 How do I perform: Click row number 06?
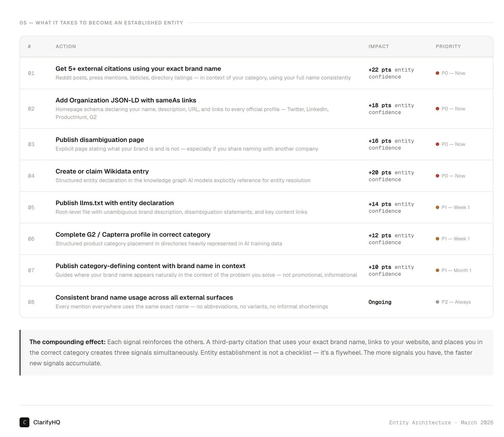tap(31, 239)
